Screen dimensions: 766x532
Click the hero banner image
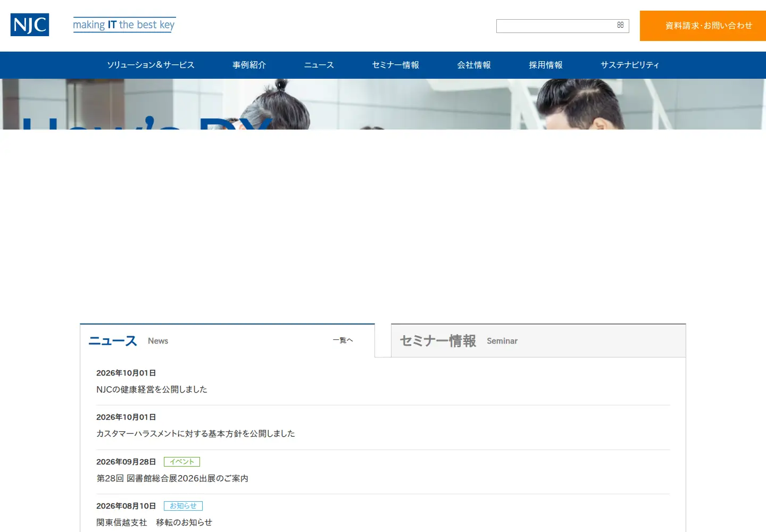(x=383, y=104)
